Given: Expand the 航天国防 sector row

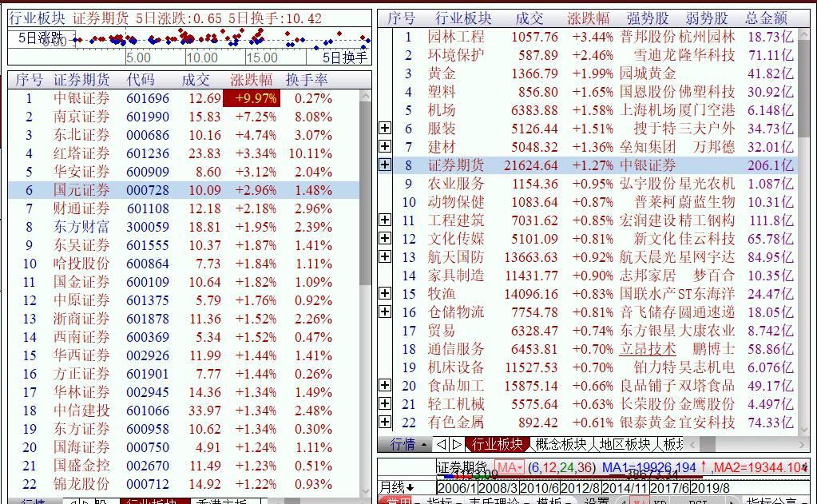Looking at the screenshot, I should [385, 256].
